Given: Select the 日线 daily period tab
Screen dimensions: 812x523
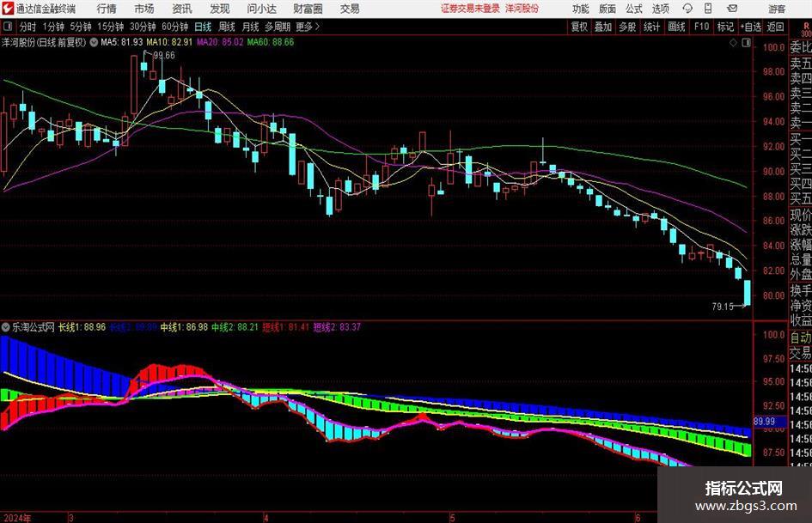Looking at the screenshot, I should tap(203, 27).
